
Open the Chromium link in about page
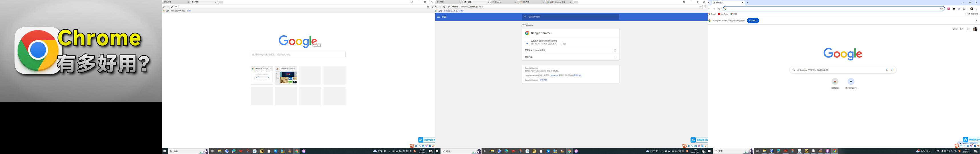point(554,75)
